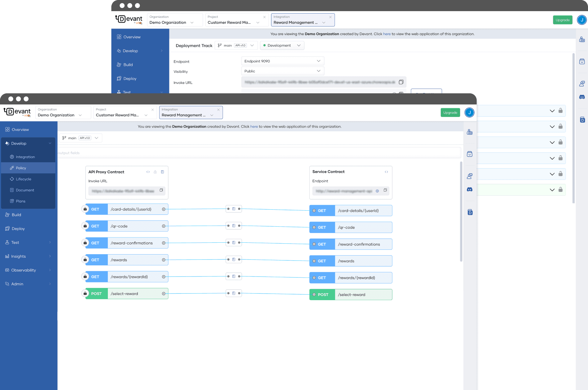Copy Invoke URL in back Deploy window
Viewport: 588px width, 390px height.
pos(401,82)
